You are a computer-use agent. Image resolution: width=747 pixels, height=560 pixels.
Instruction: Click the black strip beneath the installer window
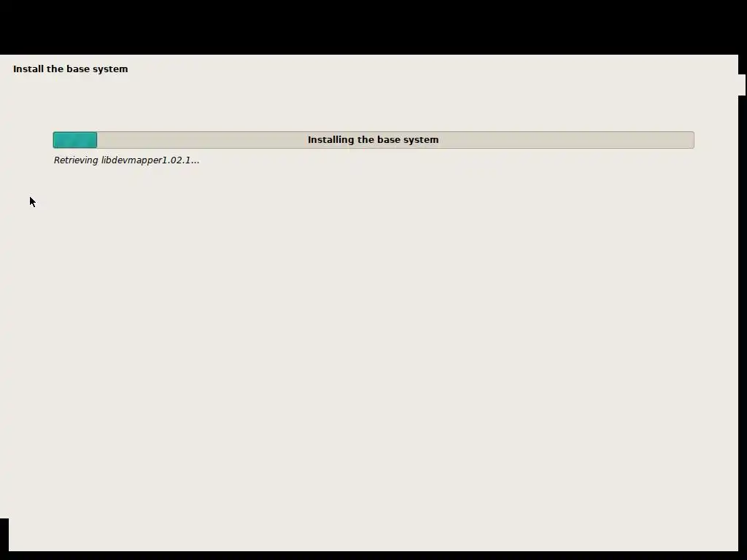click(x=373, y=556)
